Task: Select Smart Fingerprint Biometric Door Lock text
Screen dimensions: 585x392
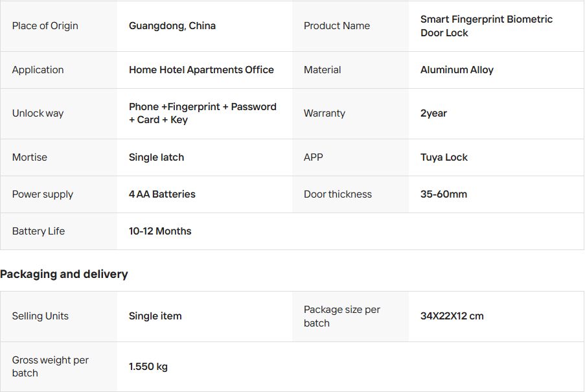Action: click(486, 26)
